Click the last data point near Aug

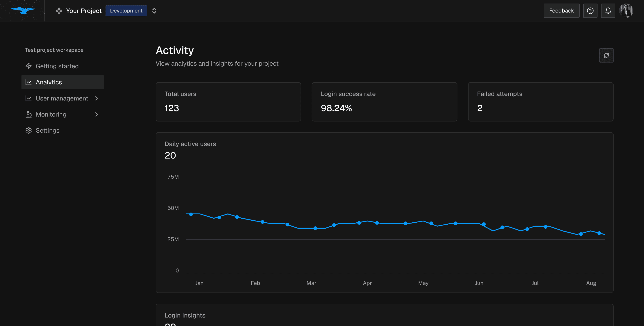pyautogui.click(x=599, y=233)
